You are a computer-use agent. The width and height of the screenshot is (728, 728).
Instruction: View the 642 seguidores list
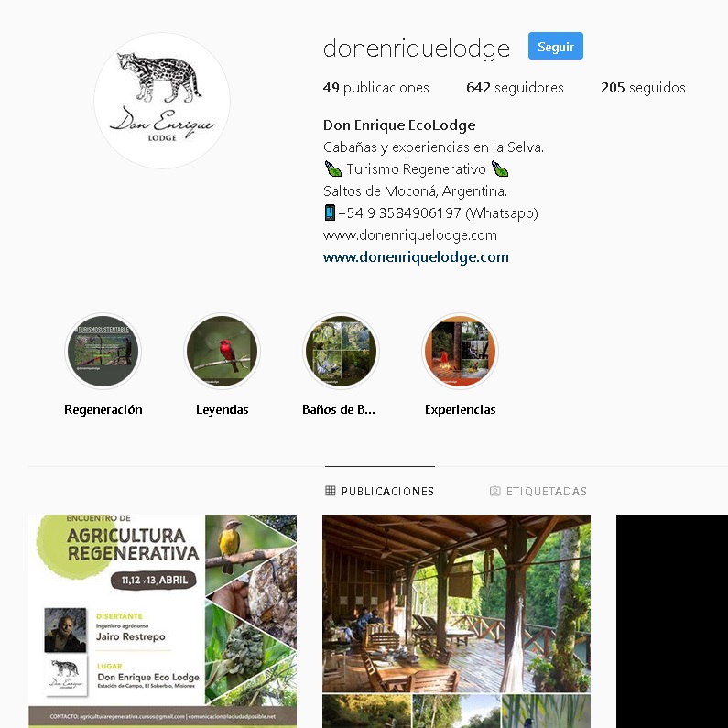point(515,87)
